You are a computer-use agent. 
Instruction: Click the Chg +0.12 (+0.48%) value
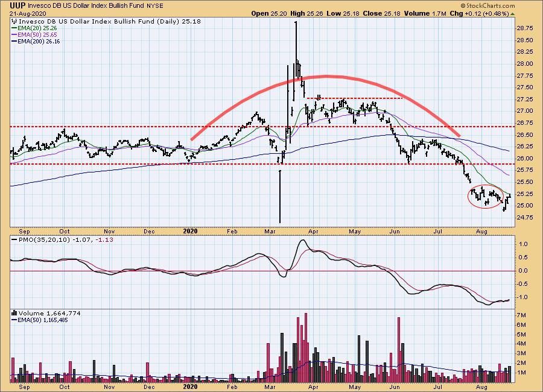479,13
